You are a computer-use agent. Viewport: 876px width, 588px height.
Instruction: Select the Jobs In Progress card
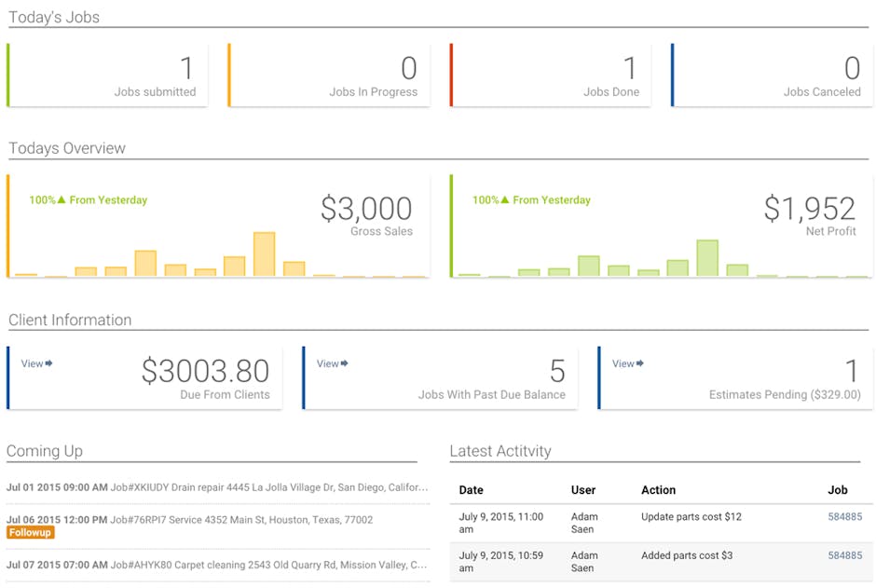328,75
